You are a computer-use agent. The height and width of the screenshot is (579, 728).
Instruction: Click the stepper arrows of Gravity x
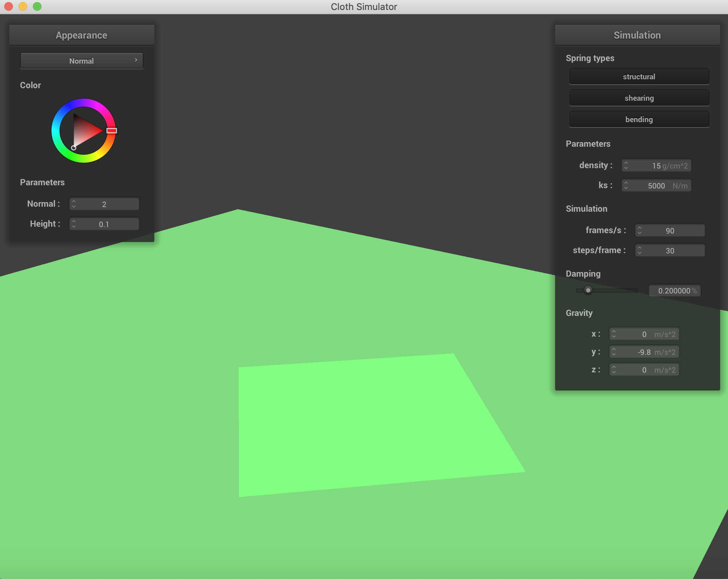(614, 334)
